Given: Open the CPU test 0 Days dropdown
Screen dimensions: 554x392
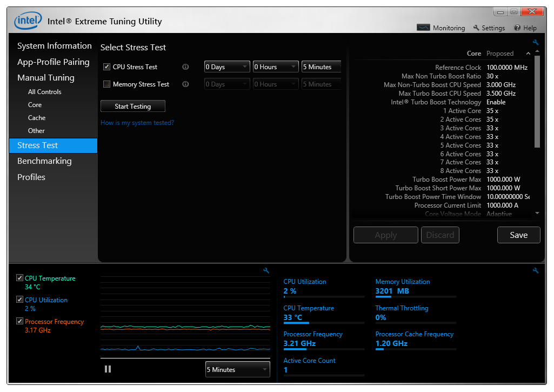Looking at the screenshot, I should tap(227, 67).
